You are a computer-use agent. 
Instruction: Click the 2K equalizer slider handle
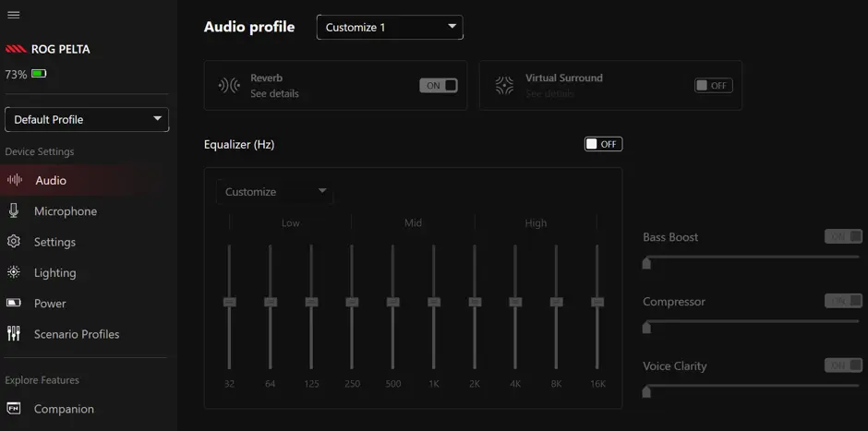pyautogui.click(x=475, y=302)
